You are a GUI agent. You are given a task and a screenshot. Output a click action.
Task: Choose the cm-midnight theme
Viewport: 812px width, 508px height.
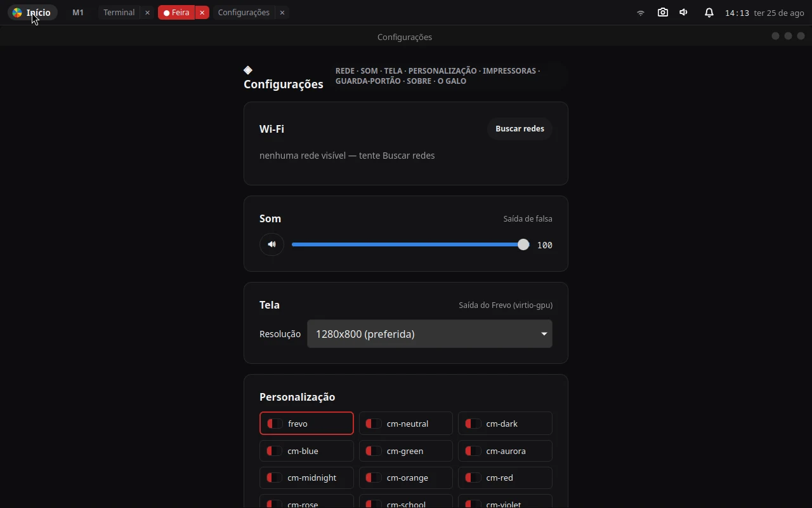pyautogui.click(x=306, y=478)
